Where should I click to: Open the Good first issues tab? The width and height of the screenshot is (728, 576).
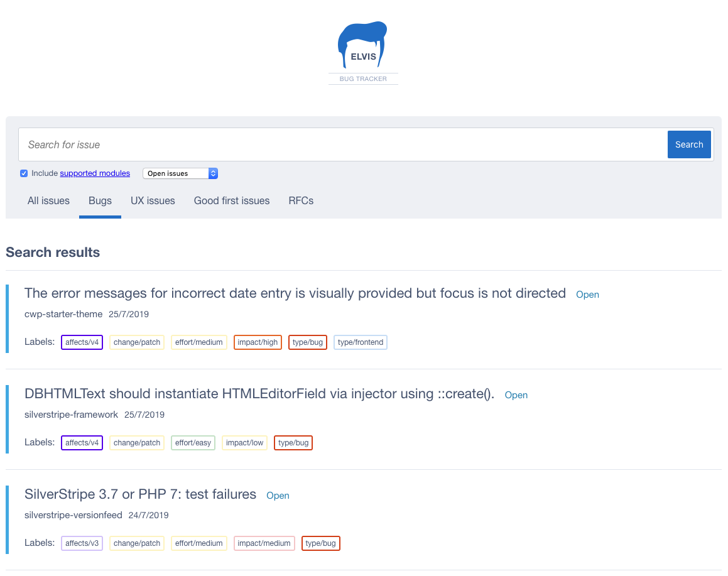[x=232, y=200]
